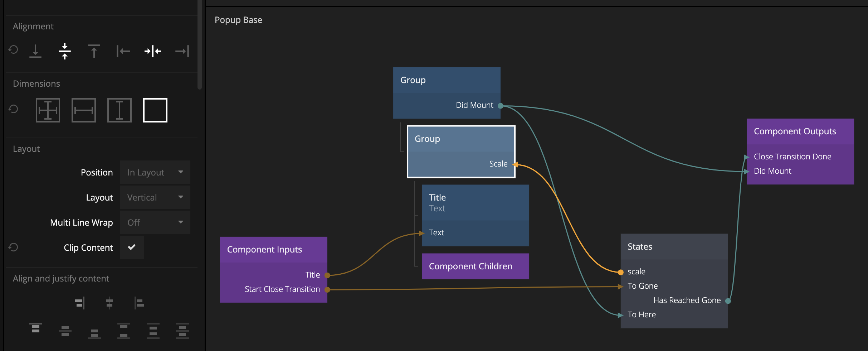Image resolution: width=868 pixels, height=351 pixels.
Task: Click the properties panel scrollbar
Action: click(x=200, y=43)
